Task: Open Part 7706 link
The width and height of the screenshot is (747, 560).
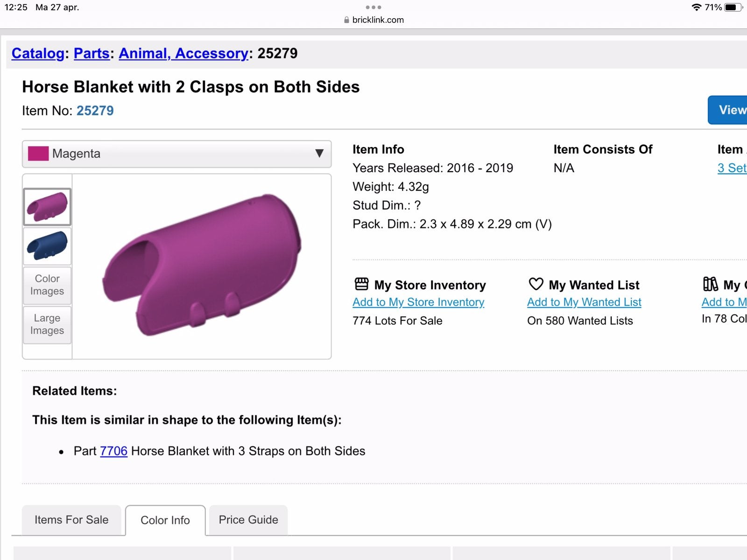Action: pos(113,451)
